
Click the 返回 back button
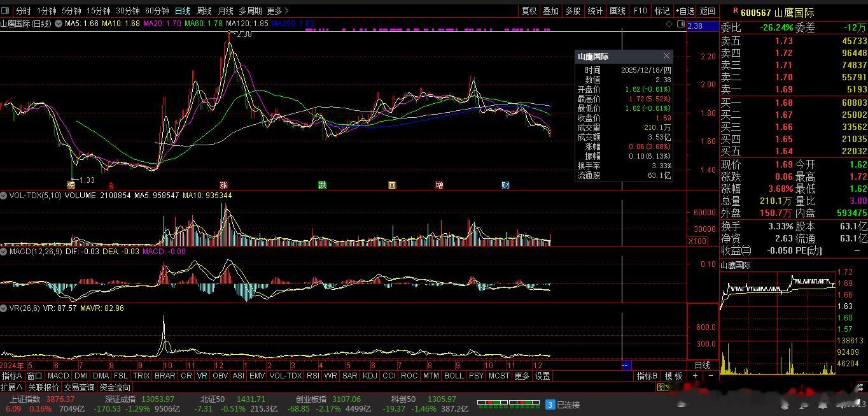click(707, 11)
